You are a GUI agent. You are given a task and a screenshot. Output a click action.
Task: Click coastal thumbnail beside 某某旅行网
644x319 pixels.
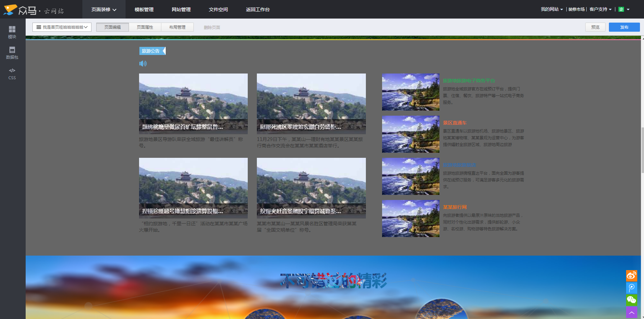click(x=411, y=219)
